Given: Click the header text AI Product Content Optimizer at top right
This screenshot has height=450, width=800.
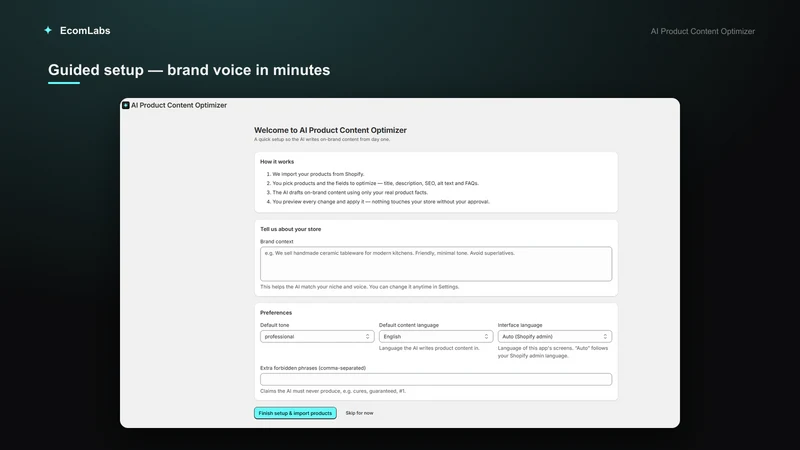Looking at the screenshot, I should point(703,31).
